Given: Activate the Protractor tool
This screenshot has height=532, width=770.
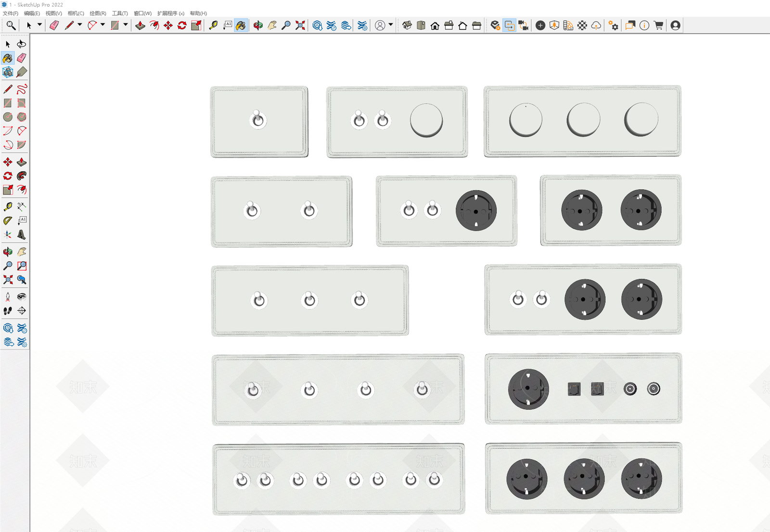Looking at the screenshot, I should click(8, 221).
